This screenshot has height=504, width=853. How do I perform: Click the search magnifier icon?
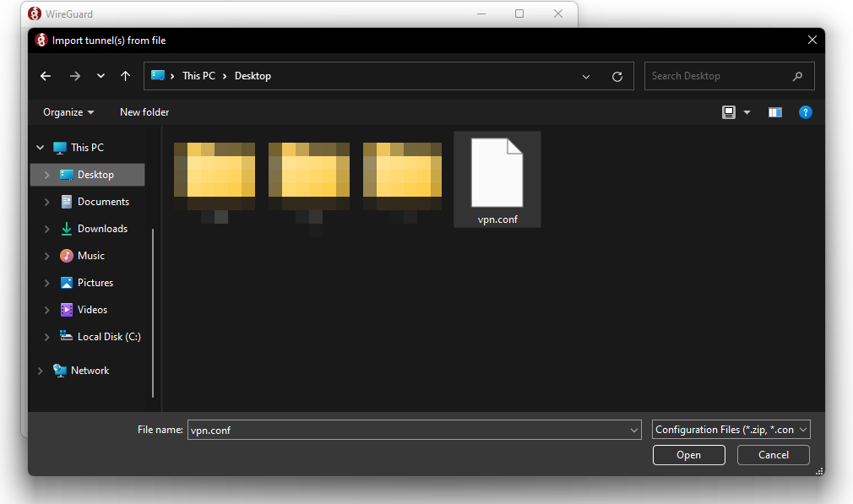click(797, 76)
